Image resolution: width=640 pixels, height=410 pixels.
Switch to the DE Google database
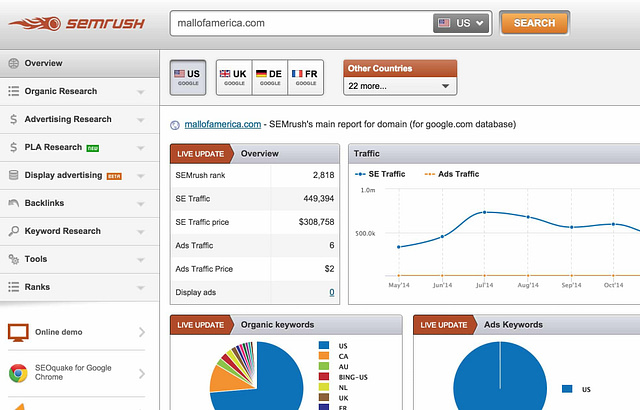[270, 78]
